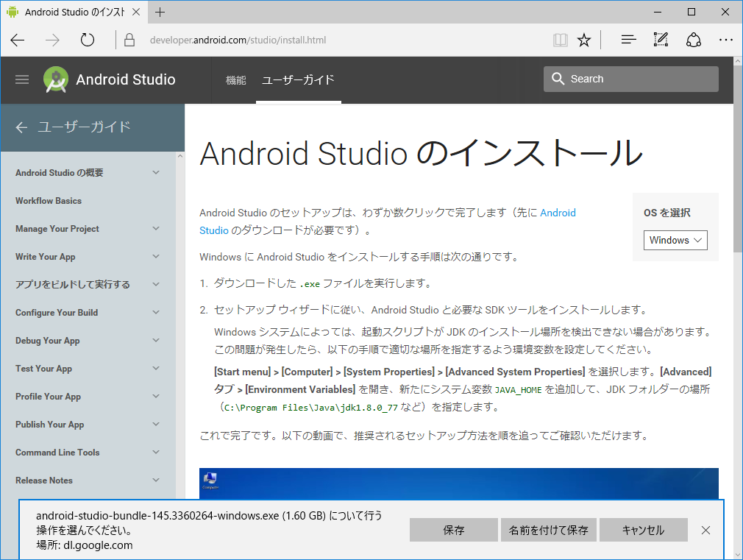Open the site hamburger navigation menu
Image resolution: width=743 pixels, height=560 pixels.
(x=22, y=79)
